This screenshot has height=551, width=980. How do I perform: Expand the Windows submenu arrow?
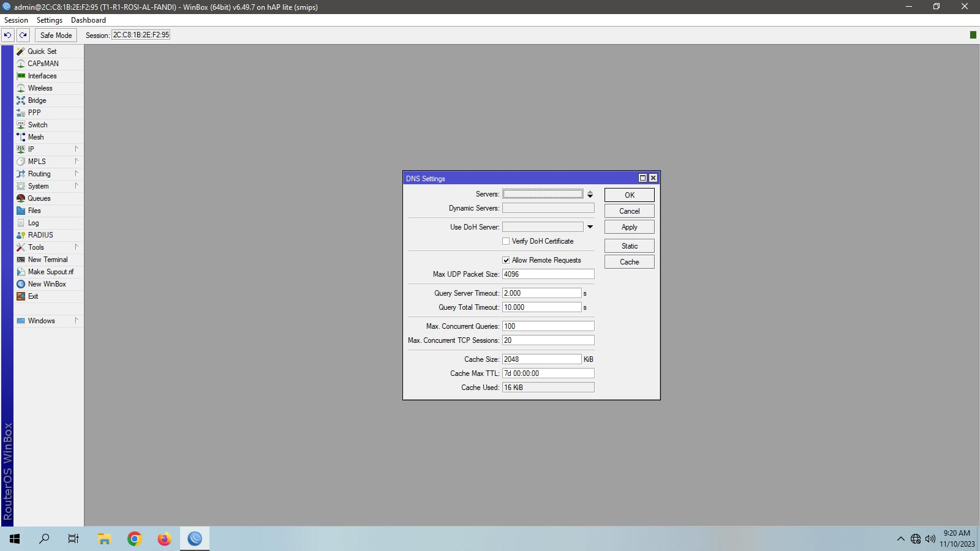point(77,320)
